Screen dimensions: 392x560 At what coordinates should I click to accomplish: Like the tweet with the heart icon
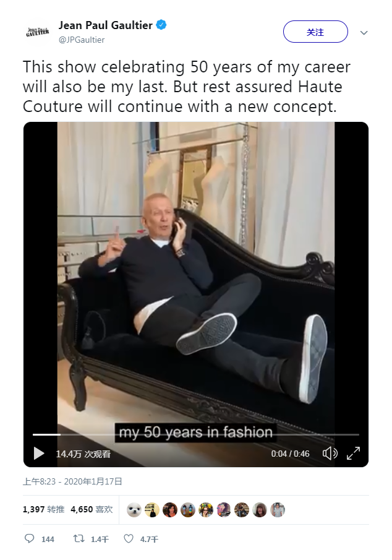128,538
